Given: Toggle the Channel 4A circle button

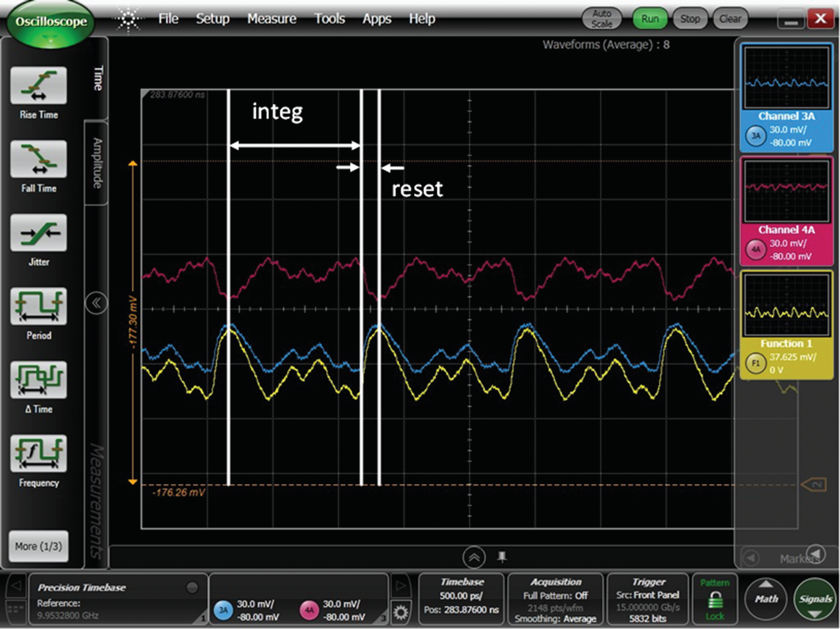Looking at the screenshot, I should [x=756, y=249].
